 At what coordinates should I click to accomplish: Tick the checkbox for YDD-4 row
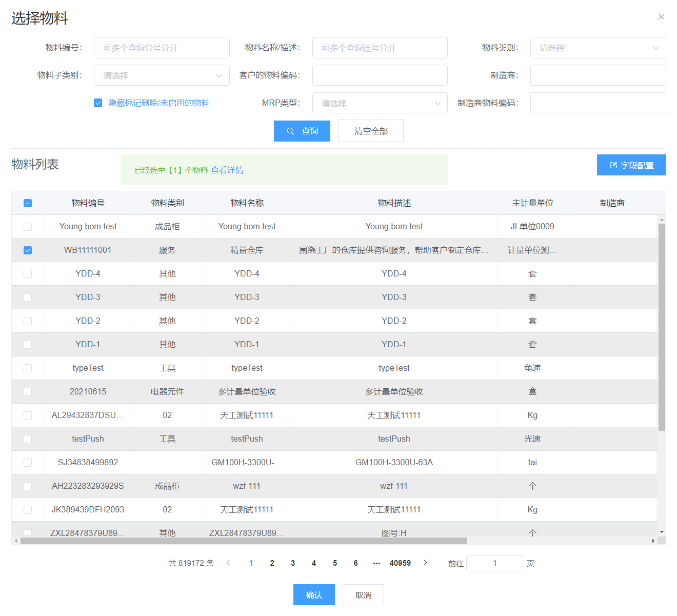click(x=28, y=274)
